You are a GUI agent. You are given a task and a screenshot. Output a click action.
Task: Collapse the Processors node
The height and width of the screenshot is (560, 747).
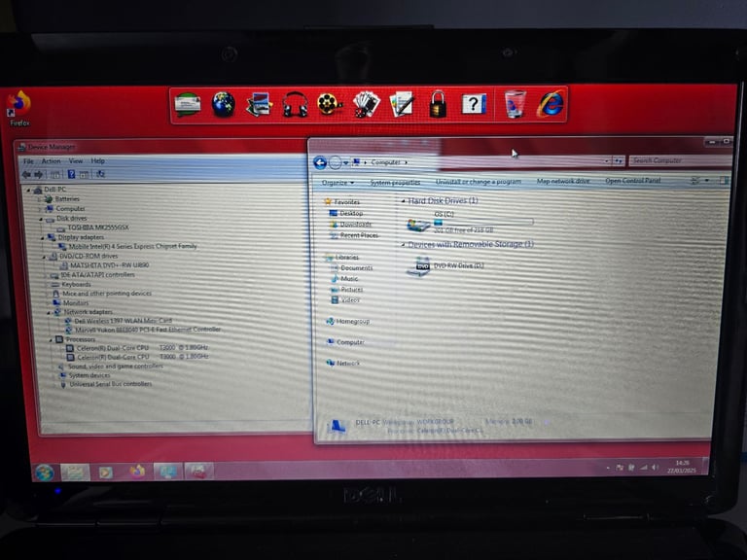click(x=50, y=340)
